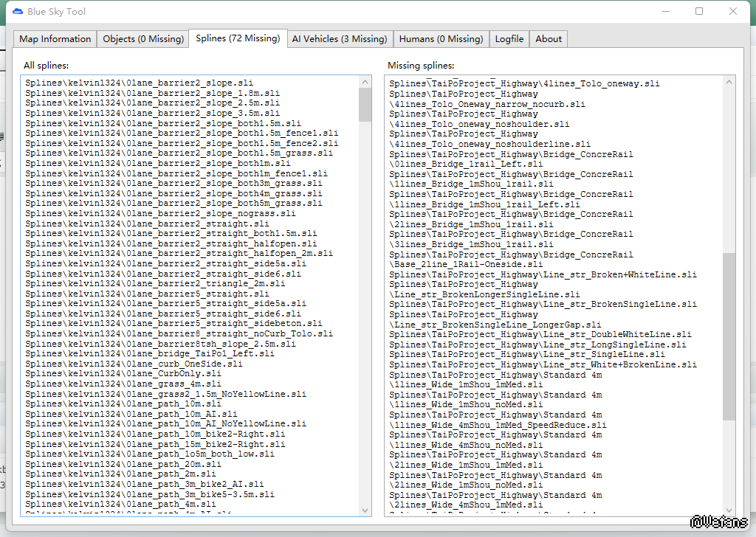Click scroll up arrow in Missing splines list
The height and width of the screenshot is (537, 756).
pos(729,81)
